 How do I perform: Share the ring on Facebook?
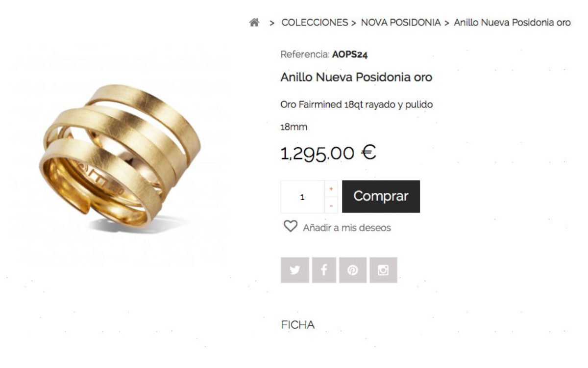click(324, 270)
